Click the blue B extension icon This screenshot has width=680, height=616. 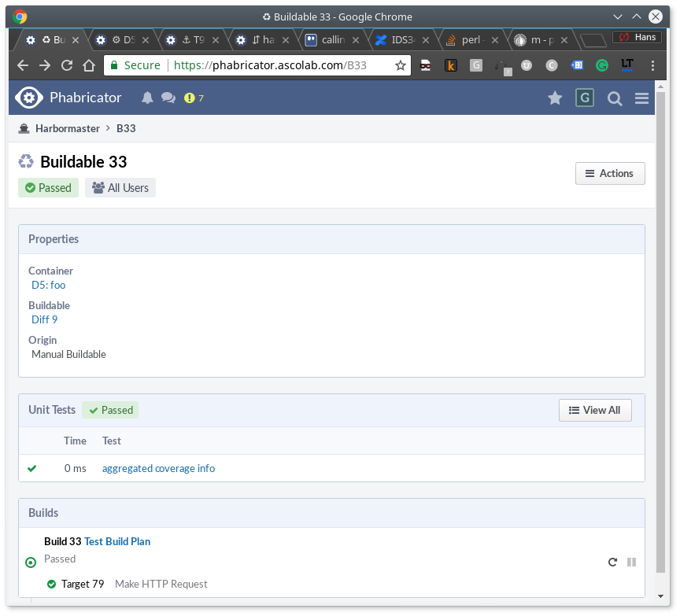(577, 65)
